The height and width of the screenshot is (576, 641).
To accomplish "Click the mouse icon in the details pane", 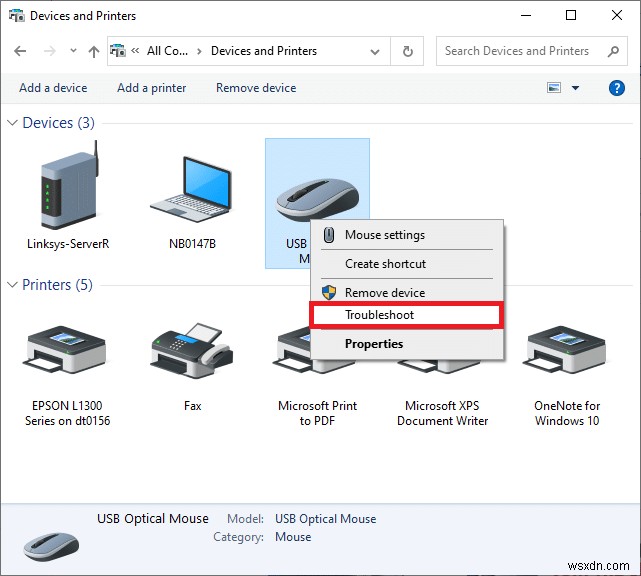I will [x=51, y=547].
